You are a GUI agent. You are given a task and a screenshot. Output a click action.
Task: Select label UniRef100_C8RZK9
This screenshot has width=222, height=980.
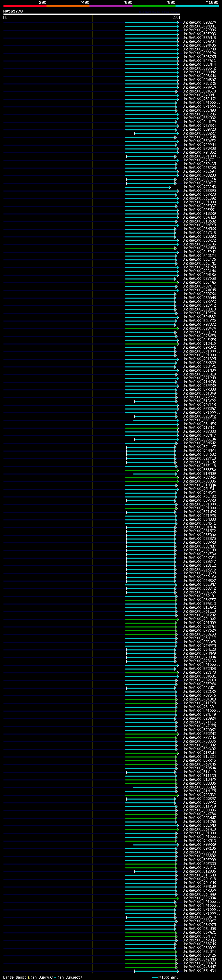coord(199,386)
